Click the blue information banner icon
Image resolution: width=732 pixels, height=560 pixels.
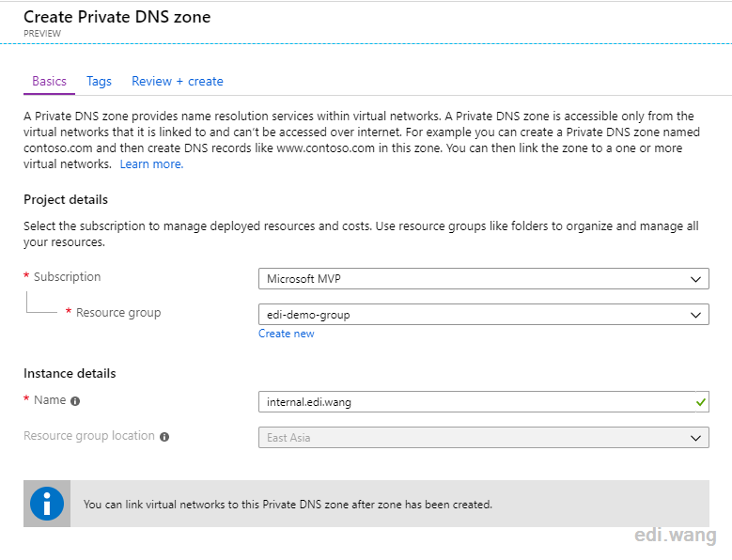[x=47, y=504]
